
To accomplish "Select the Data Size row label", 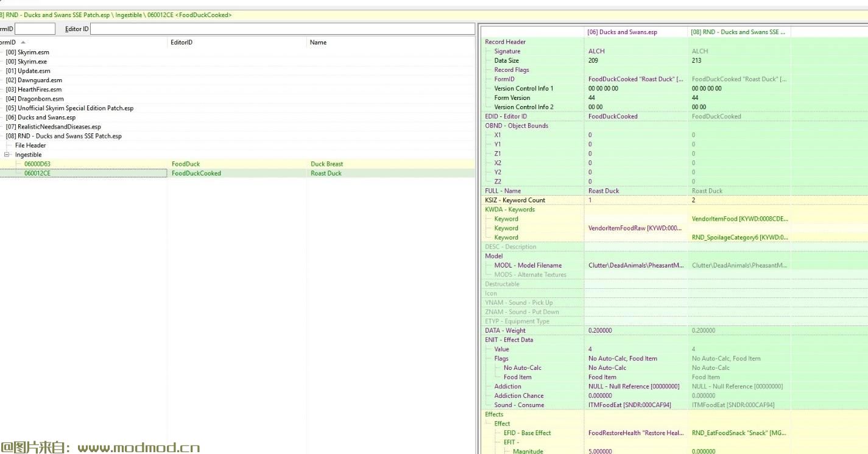I will 507,60.
